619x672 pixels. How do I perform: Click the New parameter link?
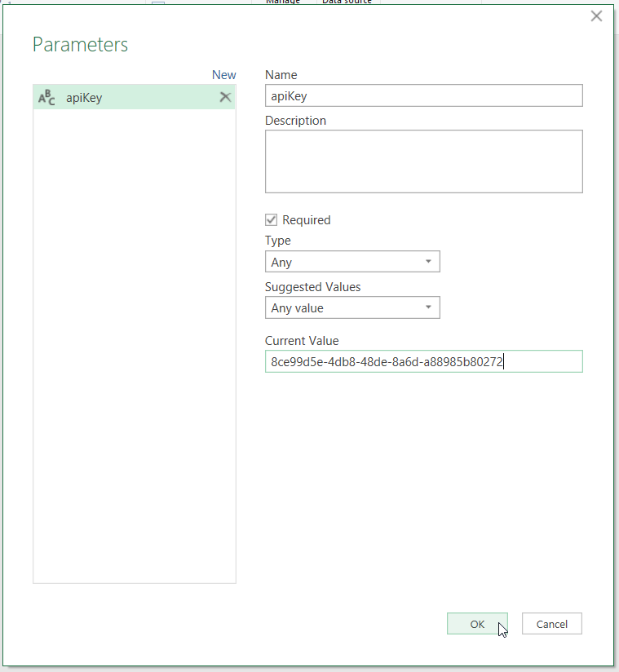pyautogui.click(x=223, y=74)
